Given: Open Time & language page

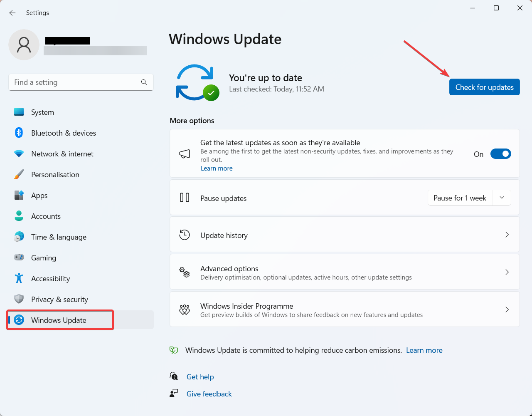Looking at the screenshot, I should point(80,237).
